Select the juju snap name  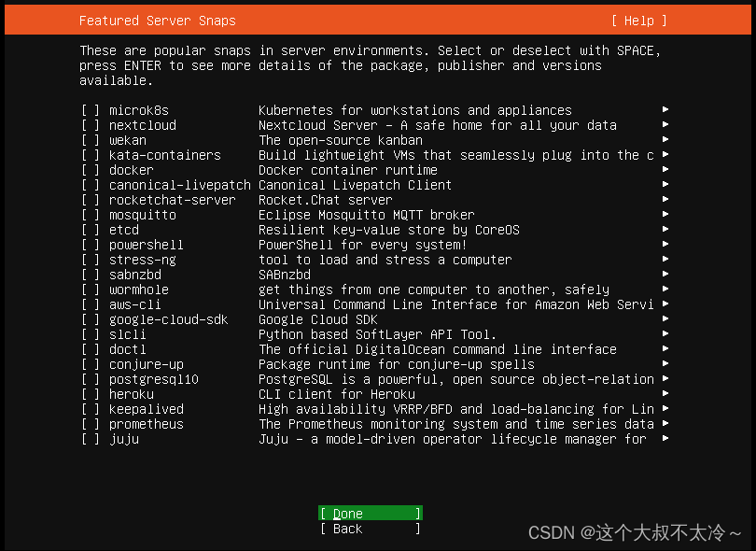(124, 440)
